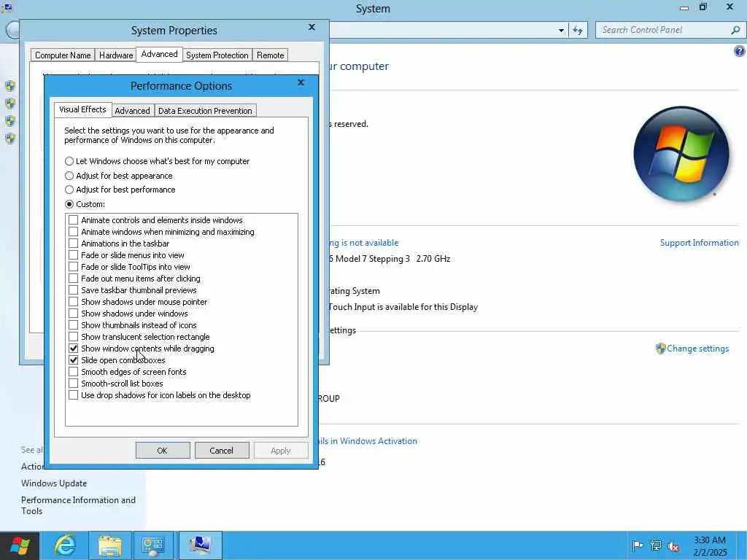Enable Show shadows under mouse pointer
Viewport: 747px width, 560px height.
click(74, 302)
